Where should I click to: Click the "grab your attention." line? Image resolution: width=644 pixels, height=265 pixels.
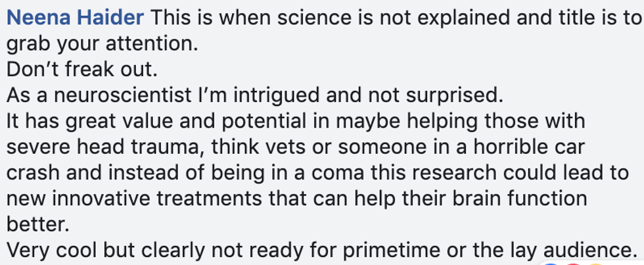(x=101, y=44)
